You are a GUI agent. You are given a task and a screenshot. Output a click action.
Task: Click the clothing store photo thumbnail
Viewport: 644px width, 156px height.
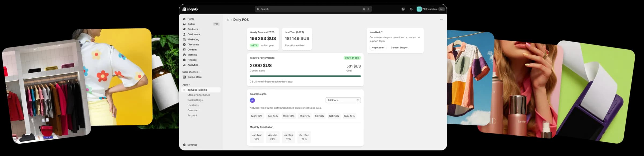coord(46,92)
